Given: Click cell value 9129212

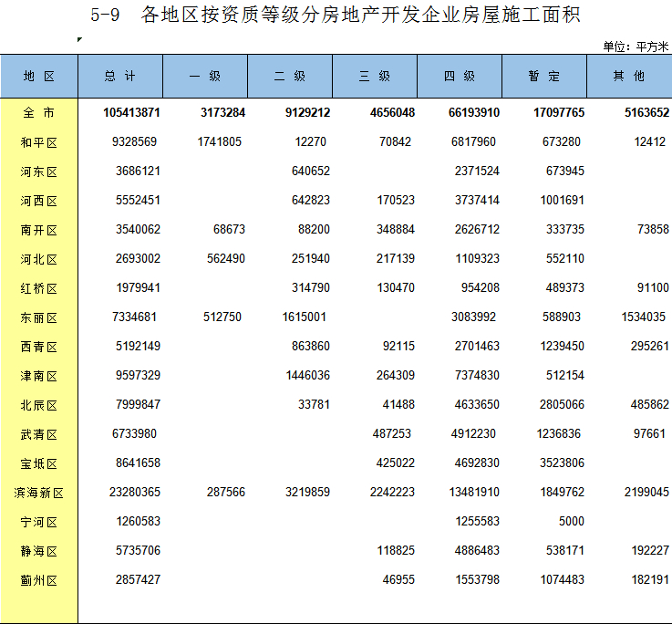Looking at the screenshot, I should point(307,112).
